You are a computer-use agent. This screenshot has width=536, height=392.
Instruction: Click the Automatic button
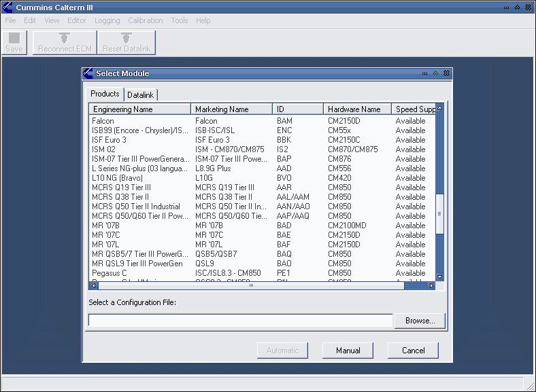tap(282, 351)
